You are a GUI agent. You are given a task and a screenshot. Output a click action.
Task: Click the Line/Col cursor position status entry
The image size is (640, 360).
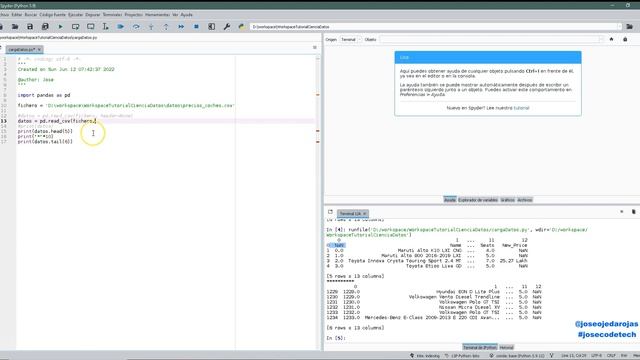pos(573,356)
